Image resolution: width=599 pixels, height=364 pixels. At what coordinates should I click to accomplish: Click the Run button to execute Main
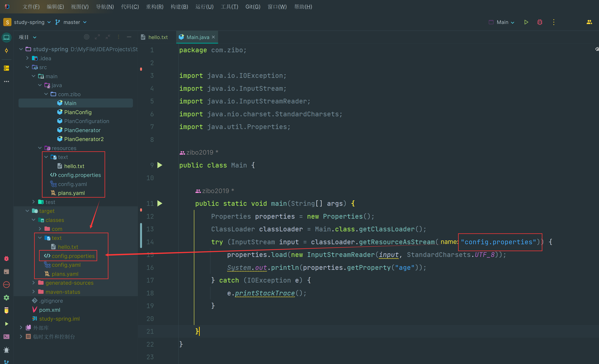(x=526, y=21)
